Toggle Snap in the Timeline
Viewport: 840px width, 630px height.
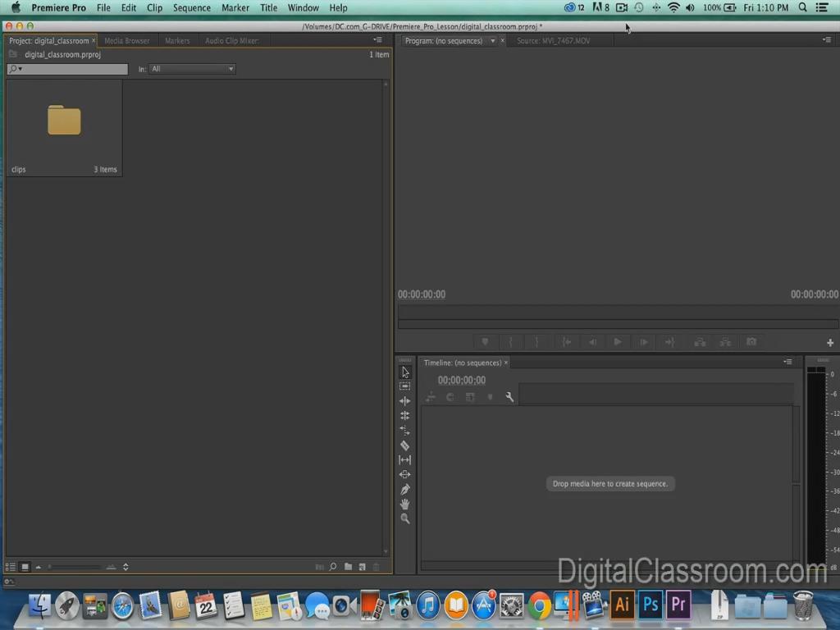(x=450, y=397)
